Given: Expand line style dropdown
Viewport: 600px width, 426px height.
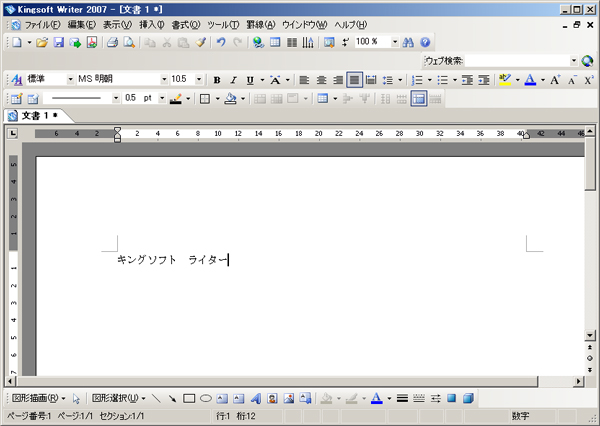Looking at the screenshot, I should [116, 98].
